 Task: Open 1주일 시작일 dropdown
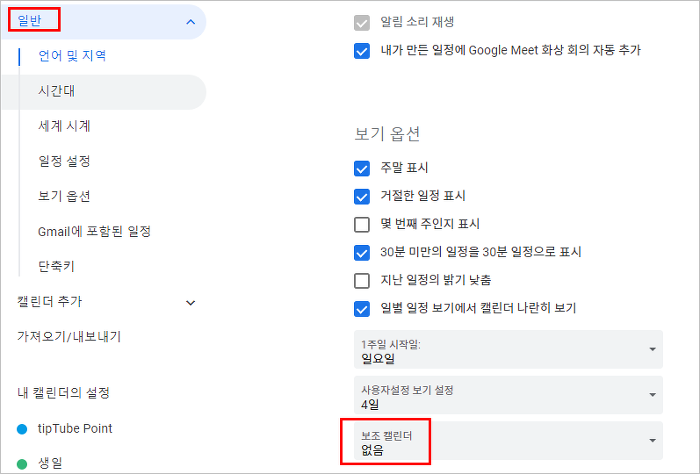[508, 349]
